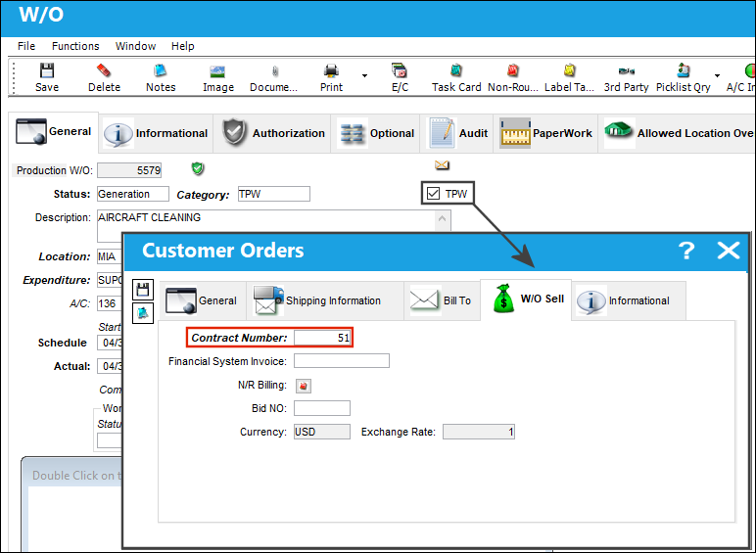Switch to the PaperWork tab
The image size is (756, 553).
coord(545,133)
